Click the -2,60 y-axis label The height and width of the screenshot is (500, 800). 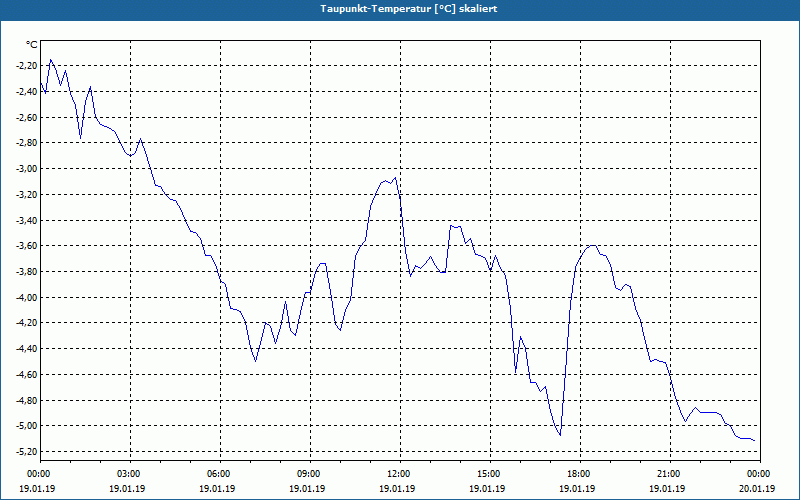(x=27, y=117)
